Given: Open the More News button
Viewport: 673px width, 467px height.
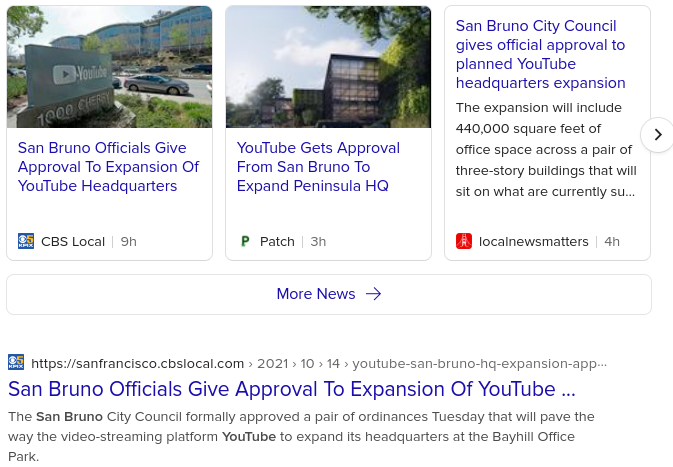Looking at the screenshot, I should click(329, 294).
